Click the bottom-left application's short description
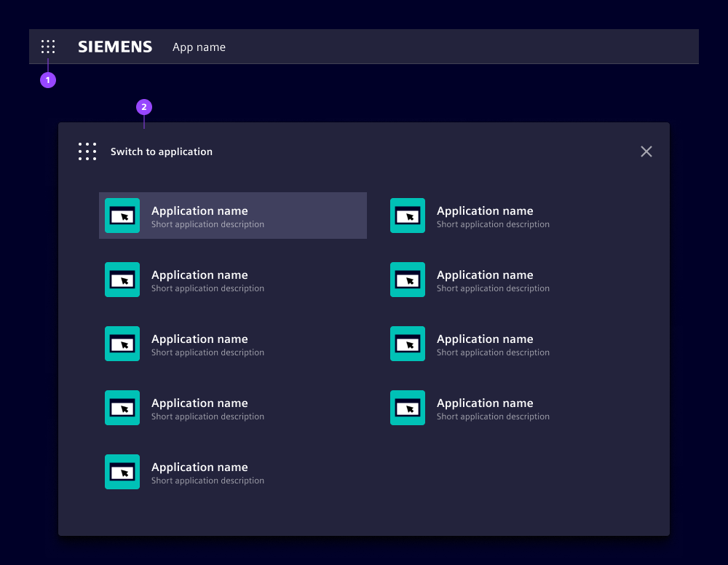The height and width of the screenshot is (565, 728). point(207,481)
